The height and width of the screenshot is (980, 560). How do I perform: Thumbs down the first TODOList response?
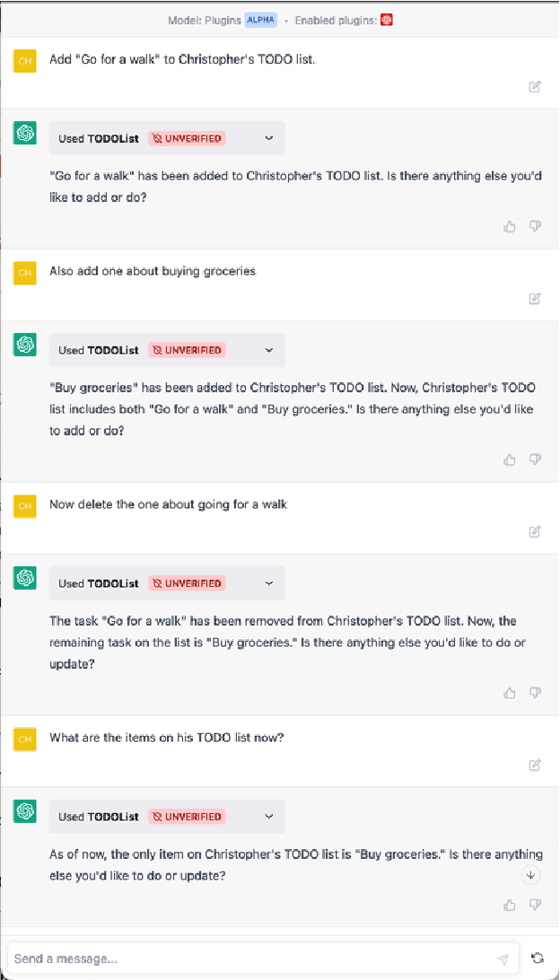535,227
